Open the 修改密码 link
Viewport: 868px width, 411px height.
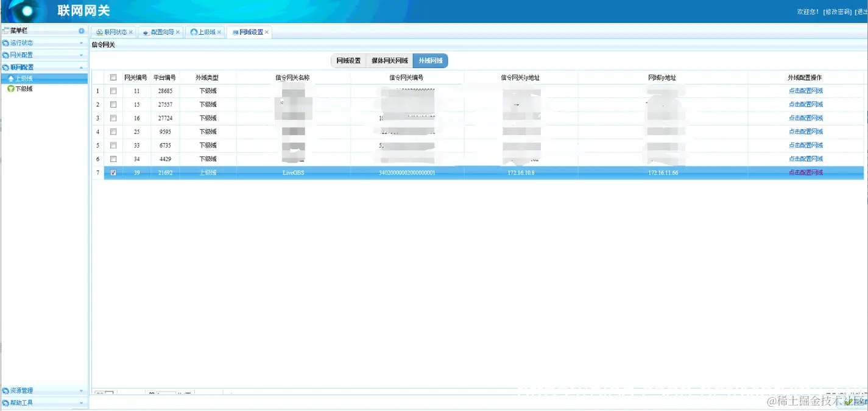point(836,12)
